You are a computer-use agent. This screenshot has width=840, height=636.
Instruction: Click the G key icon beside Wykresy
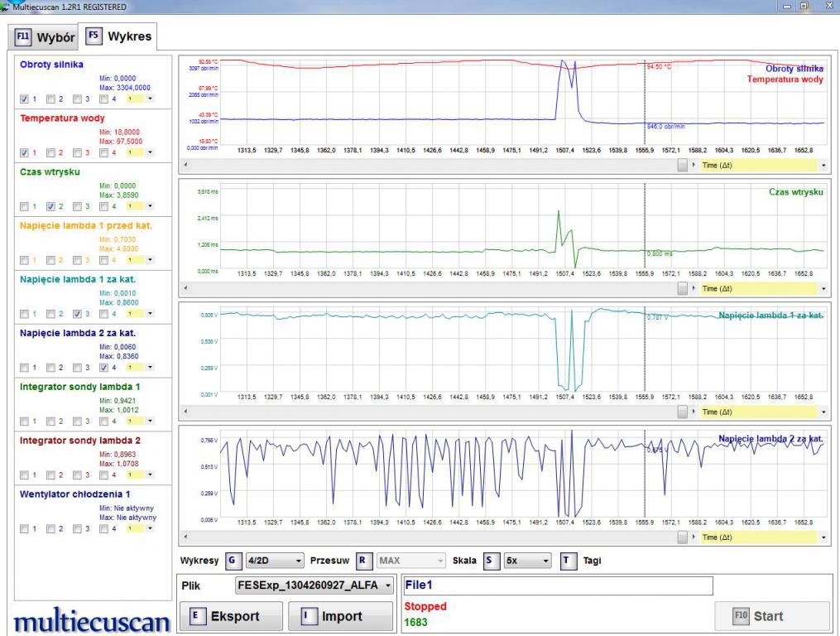[x=231, y=561]
